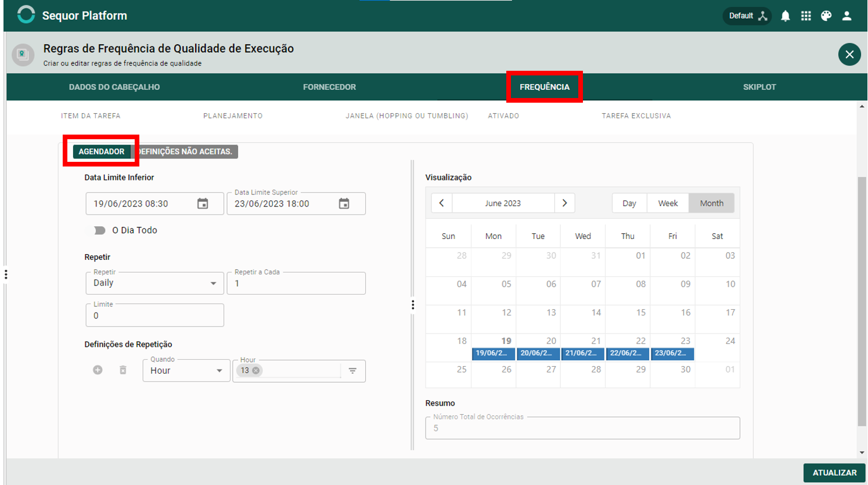The width and height of the screenshot is (868, 485).
Task: Go to previous month in calendar
Action: coord(442,203)
